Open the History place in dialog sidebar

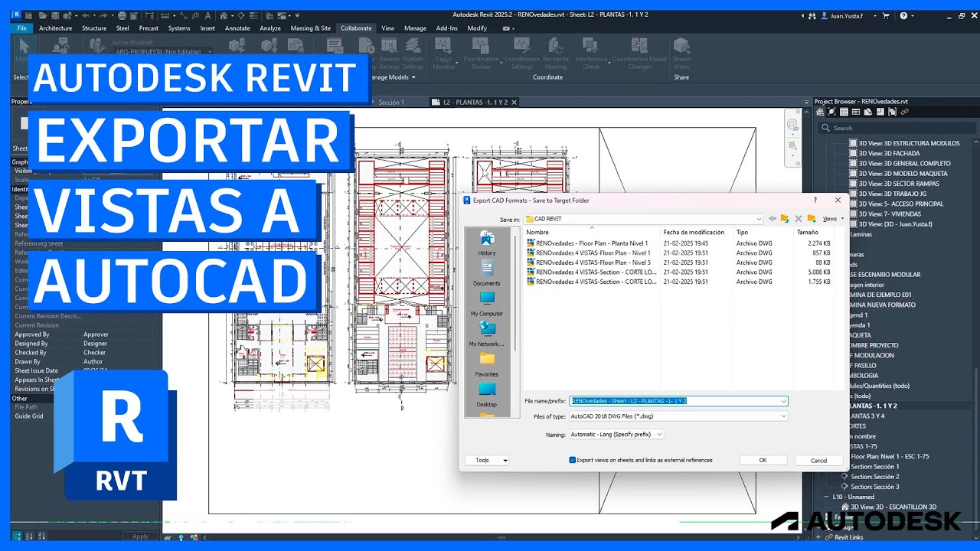click(487, 243)
